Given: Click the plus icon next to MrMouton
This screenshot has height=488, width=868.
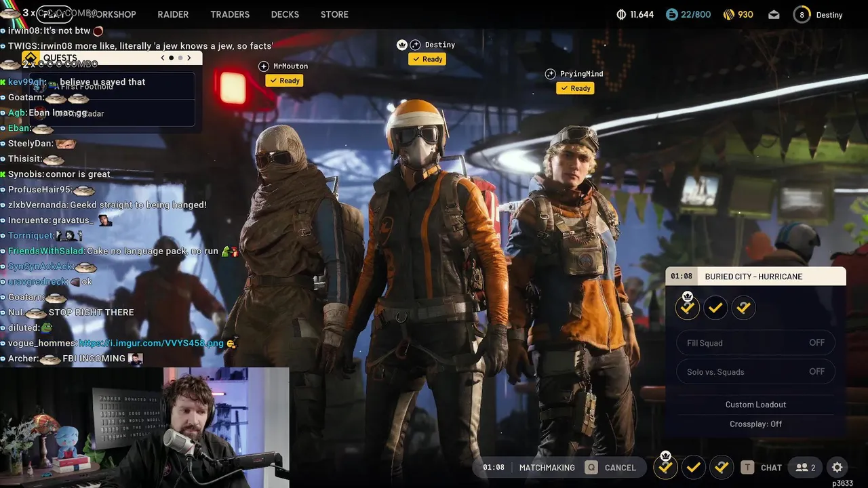Looking at the screenshot, I should click(264, 66).
